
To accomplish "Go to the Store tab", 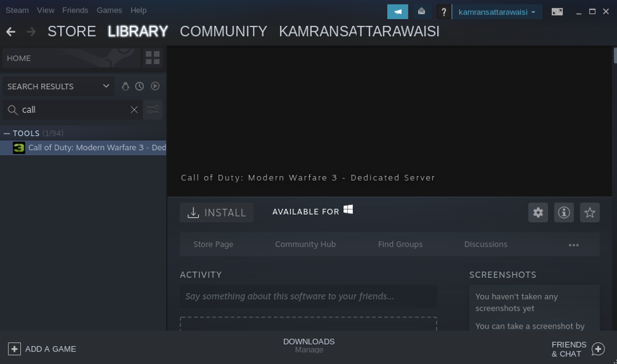I will pyautogui.click(x=72, y=32).
